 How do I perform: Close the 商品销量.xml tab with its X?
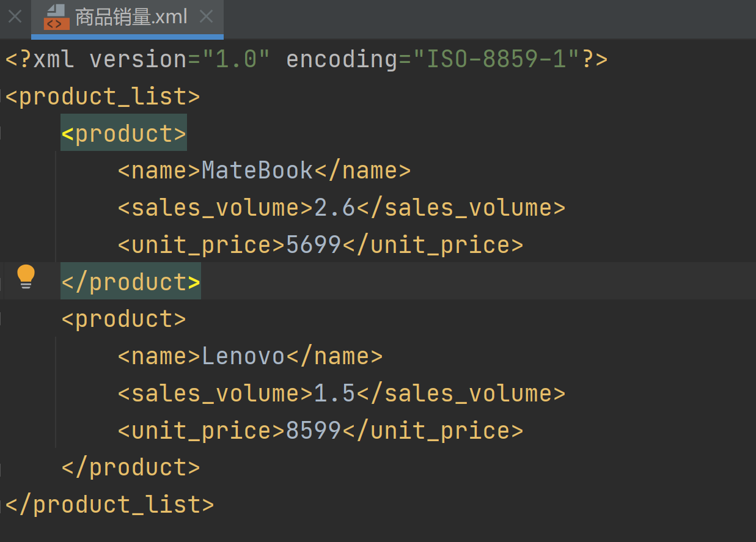(x=205, y=16)
